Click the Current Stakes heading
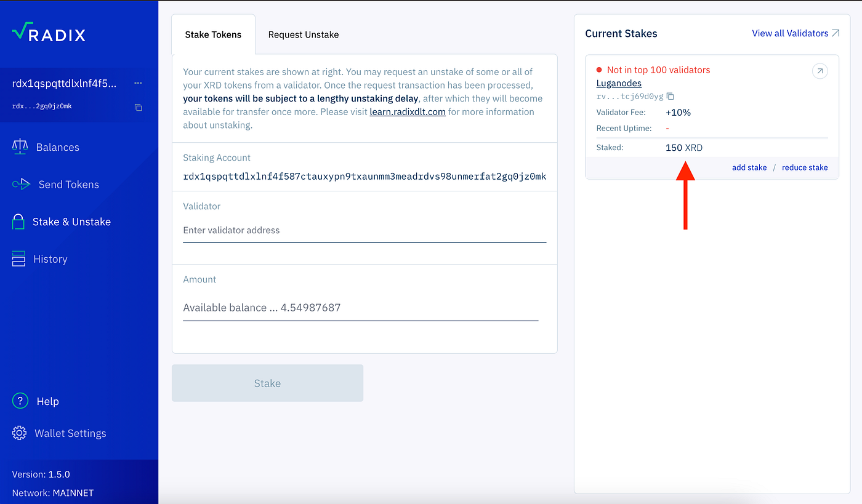862x504 pixels. (621, 34)
